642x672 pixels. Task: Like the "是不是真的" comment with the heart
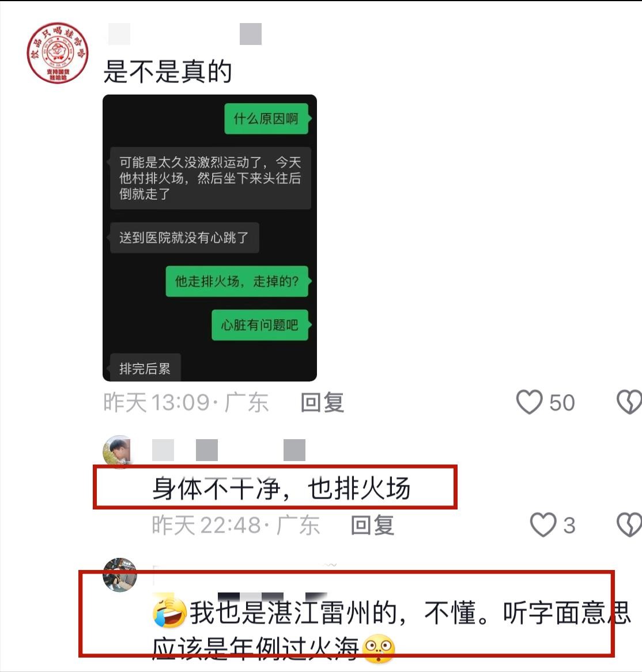529,402
